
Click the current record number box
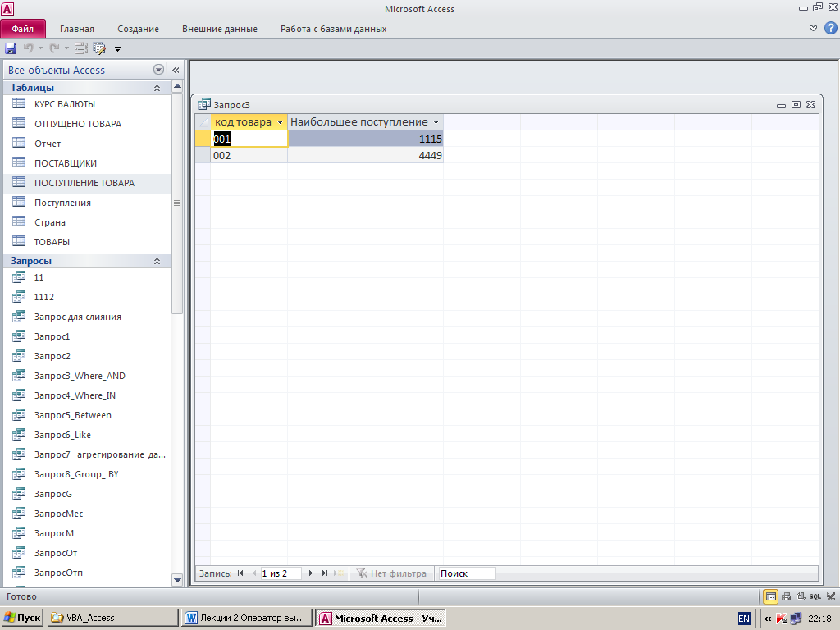pos(281,573)
